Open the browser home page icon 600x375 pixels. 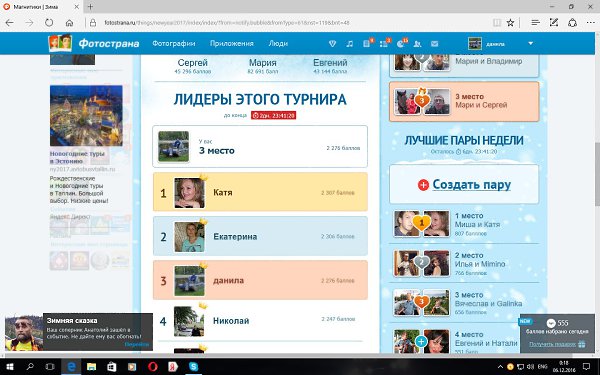click(69, 23)
